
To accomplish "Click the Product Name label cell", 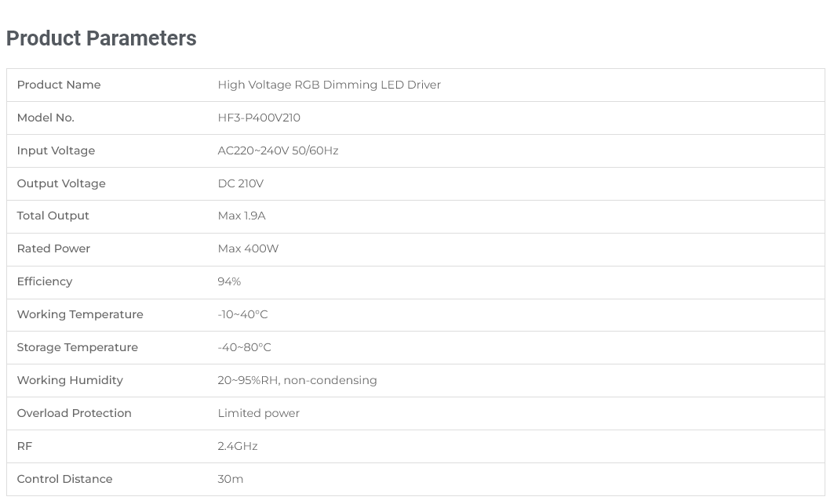I will [59, 85].
